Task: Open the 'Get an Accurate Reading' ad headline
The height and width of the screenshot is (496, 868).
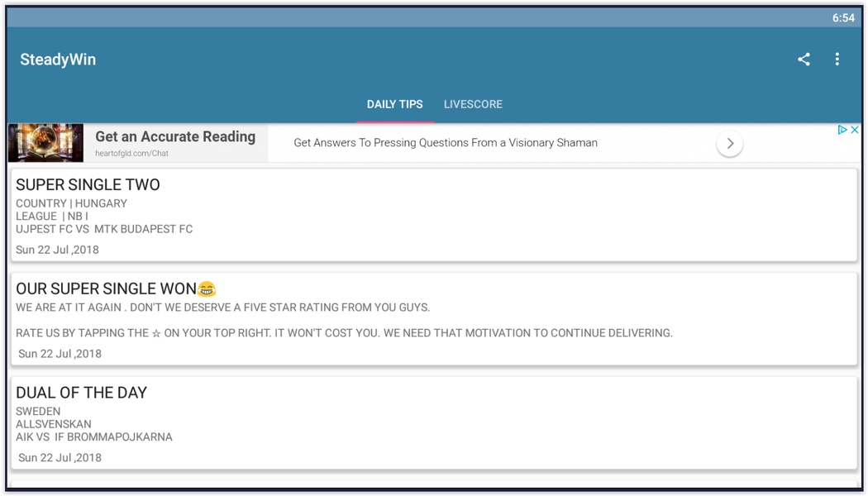Action: pyautogui.click(x=175, y=136)
